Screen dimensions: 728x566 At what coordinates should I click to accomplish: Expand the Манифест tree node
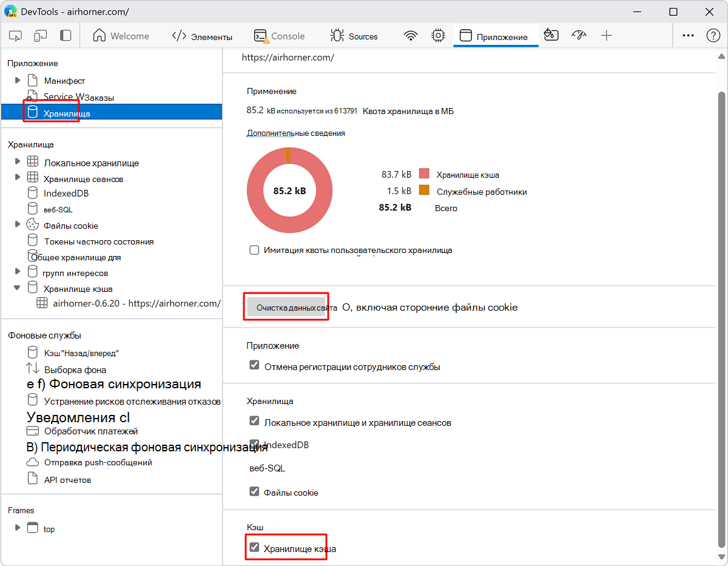click(x=18, y=81)
